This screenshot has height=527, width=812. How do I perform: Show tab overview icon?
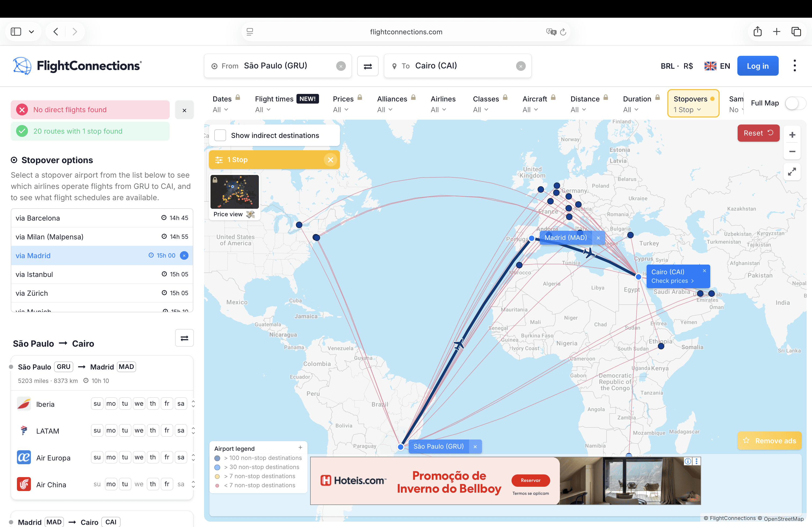pyautogui.click(x=796, y=32)
